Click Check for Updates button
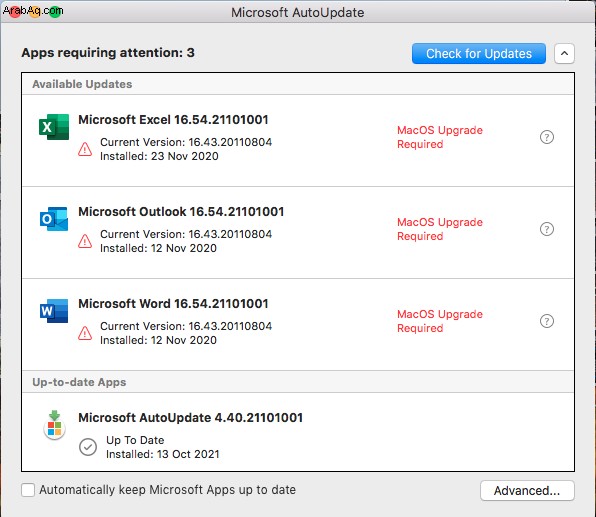The width and height of the screenshot is (596, 517). point(479,54)
